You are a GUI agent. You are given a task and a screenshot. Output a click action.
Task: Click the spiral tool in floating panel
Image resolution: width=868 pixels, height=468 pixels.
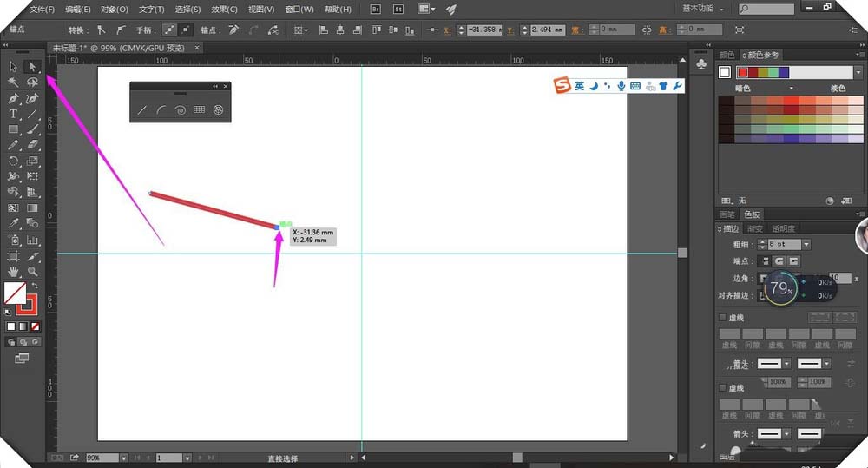(x=180, y=110)
